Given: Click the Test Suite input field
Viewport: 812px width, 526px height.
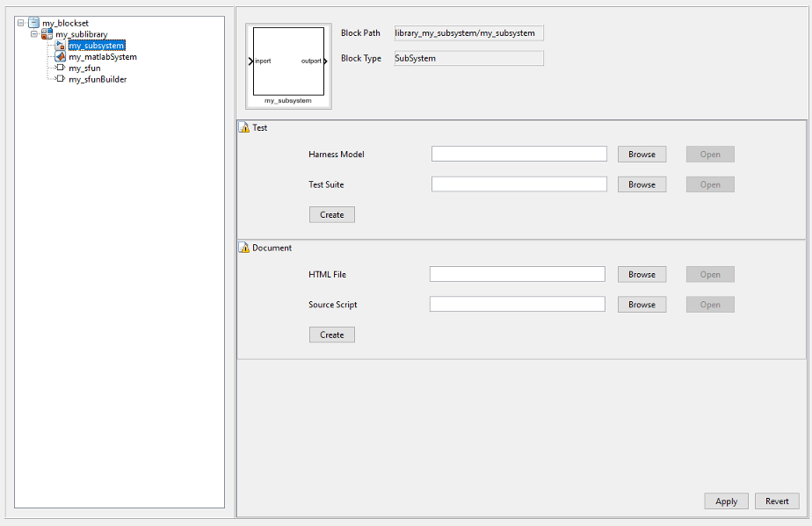Looking at the screenshot, I should point(518,184).
